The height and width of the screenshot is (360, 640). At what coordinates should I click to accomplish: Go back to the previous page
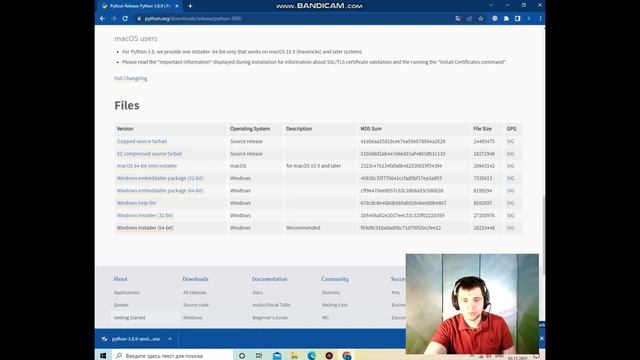[x=102, y=18]
